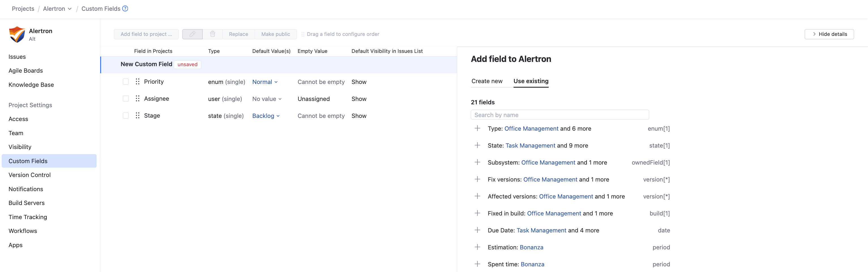This screenshot has height=272, width=868.
Task: Select the Assignee row checkbox
Action: [x=126, y=99]
